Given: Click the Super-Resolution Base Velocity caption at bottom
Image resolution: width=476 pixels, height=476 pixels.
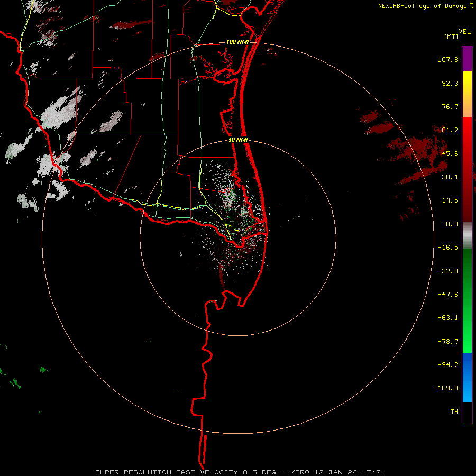Looking at the screenshot, I should pyautogui.click(x=240, y=472).
